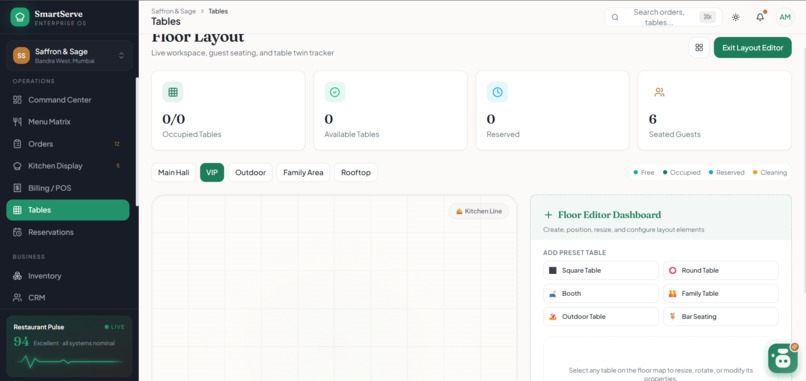Click the Free status legend
Viewport: 806px width, 381px height.
644,173
